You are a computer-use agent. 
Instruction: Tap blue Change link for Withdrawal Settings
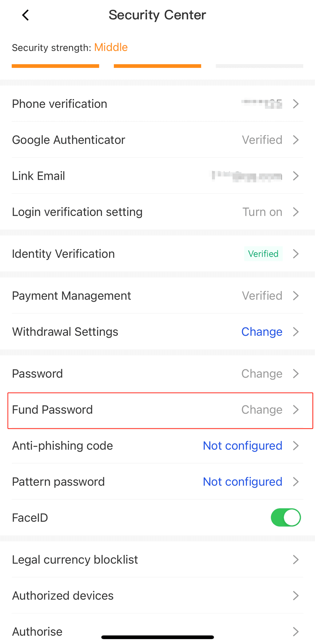pyautogui.click(x=262, y=332)
